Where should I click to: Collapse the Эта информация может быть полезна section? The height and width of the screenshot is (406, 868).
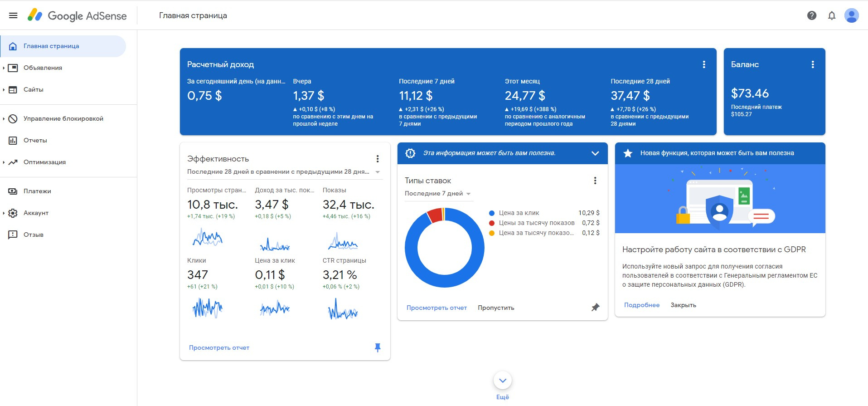tap(595, 153)
